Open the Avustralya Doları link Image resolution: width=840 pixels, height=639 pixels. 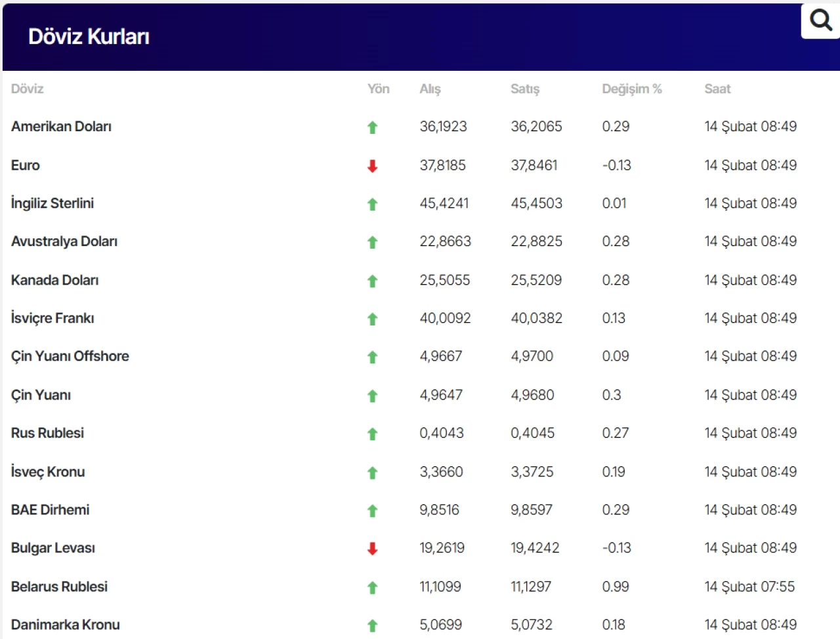click(64, 241)
